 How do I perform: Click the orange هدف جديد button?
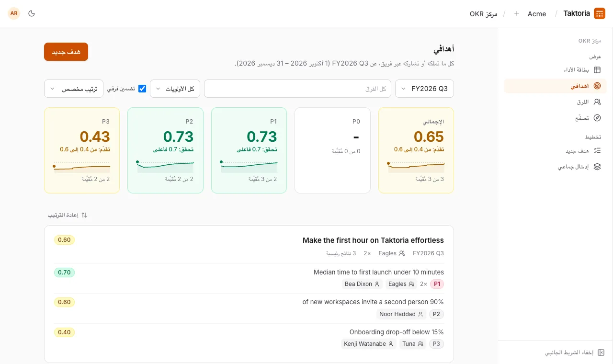(66, 52)
